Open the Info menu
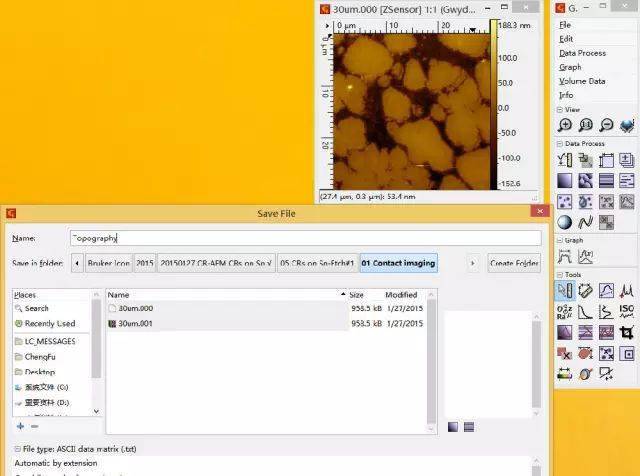640x476 pixels. pos(566,95)
